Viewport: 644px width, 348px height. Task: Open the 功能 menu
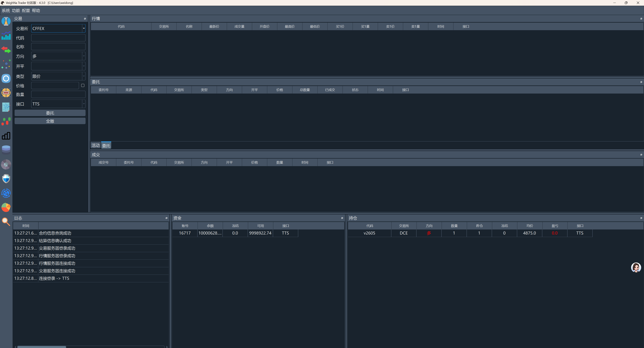tap(16, 11)
